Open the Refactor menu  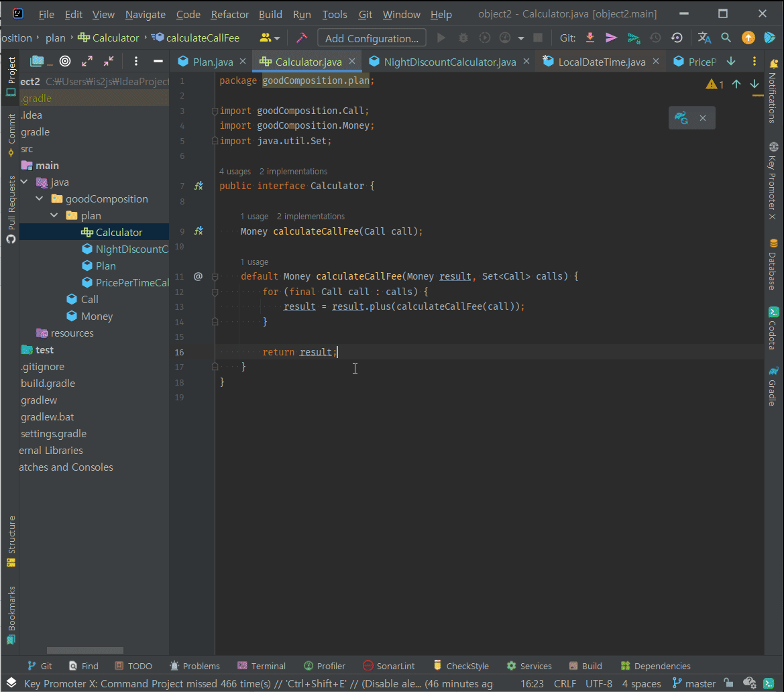point(229,14)
